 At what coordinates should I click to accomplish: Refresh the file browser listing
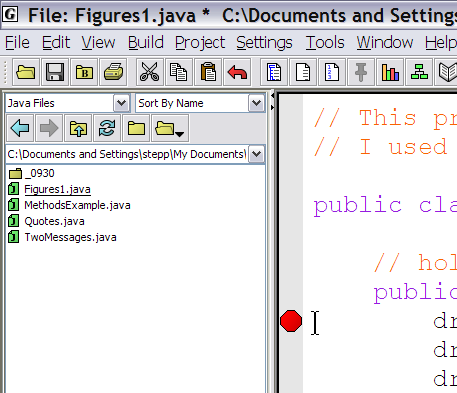[107, 128]
